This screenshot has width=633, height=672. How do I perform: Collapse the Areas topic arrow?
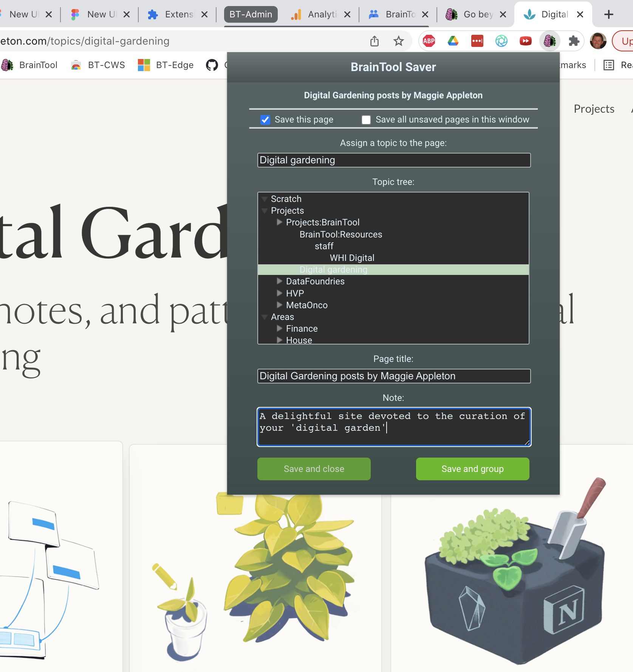pos(265,317)
